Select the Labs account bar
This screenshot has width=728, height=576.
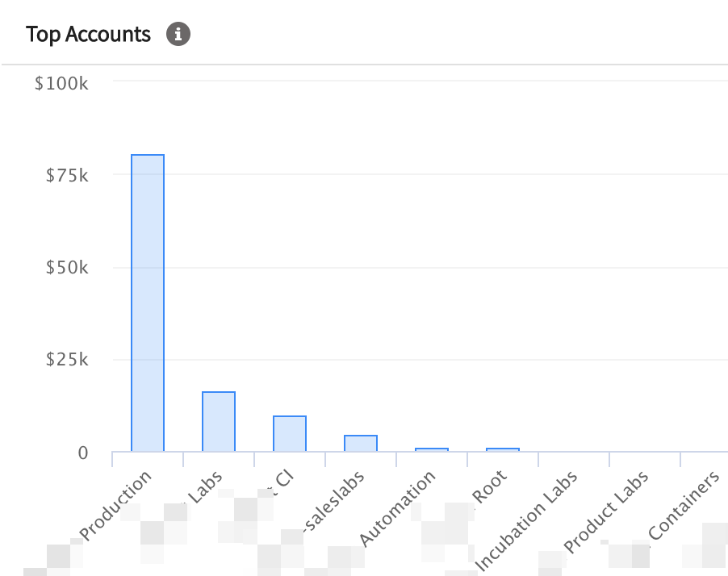[217, 419]
